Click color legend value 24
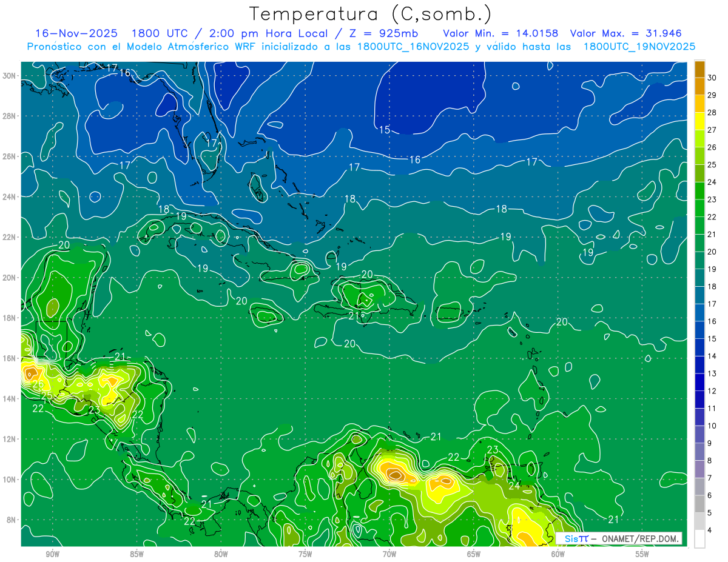 712,182
